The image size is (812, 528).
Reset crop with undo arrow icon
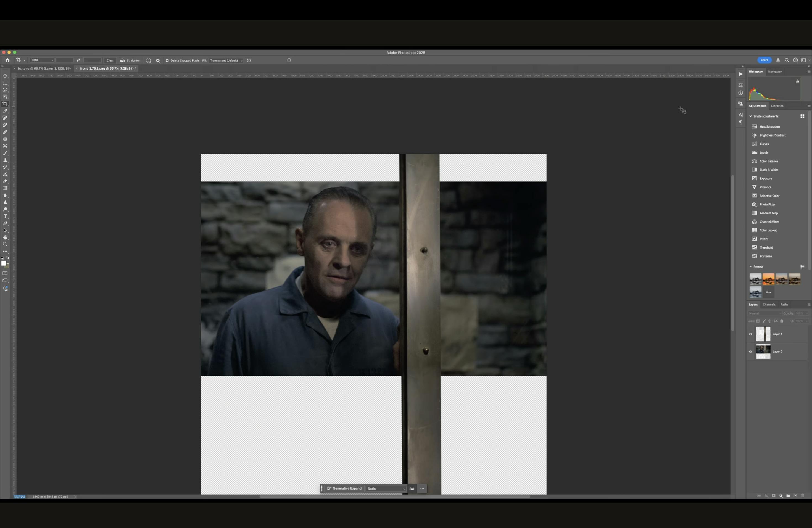coord(289,60)
